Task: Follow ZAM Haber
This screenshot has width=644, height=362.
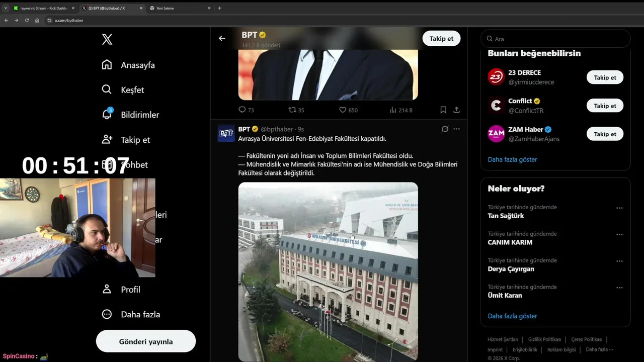Action: [605, 134]
